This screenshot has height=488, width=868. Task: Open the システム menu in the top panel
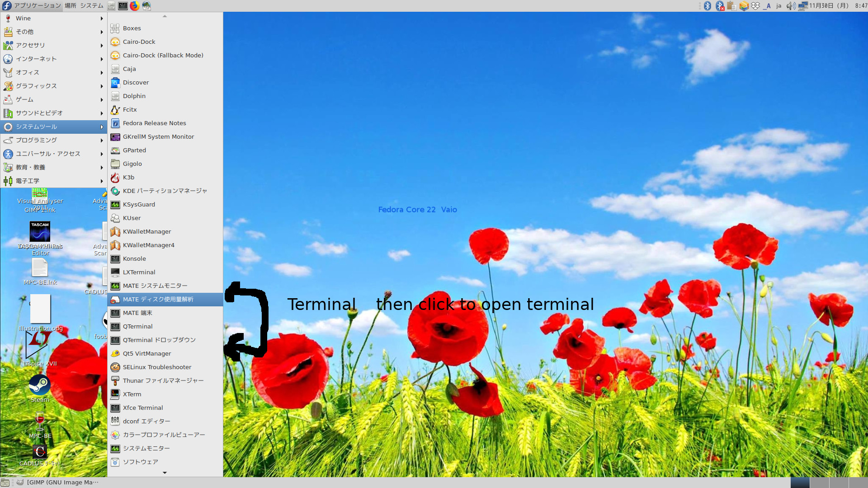(92, 6)
